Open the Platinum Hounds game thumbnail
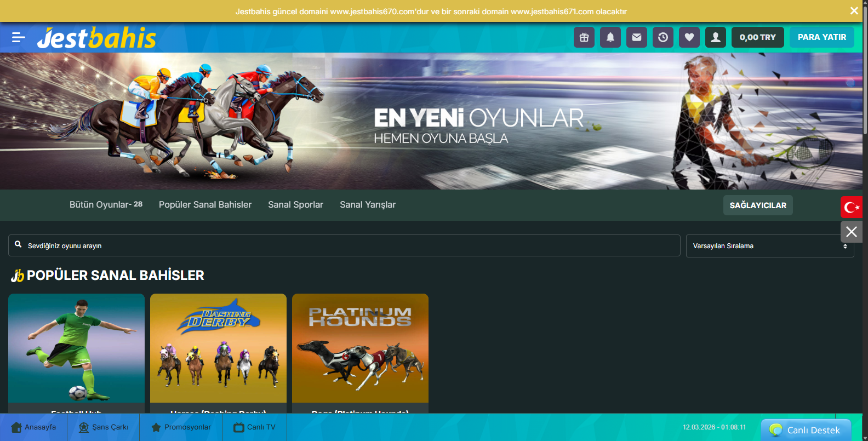868x441 pixels. (360, 348)
